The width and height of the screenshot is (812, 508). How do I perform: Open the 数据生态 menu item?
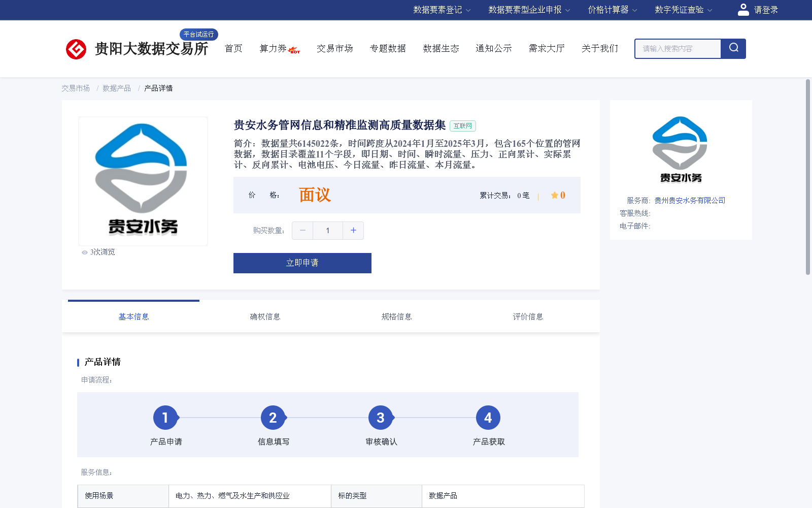(441, 48)
